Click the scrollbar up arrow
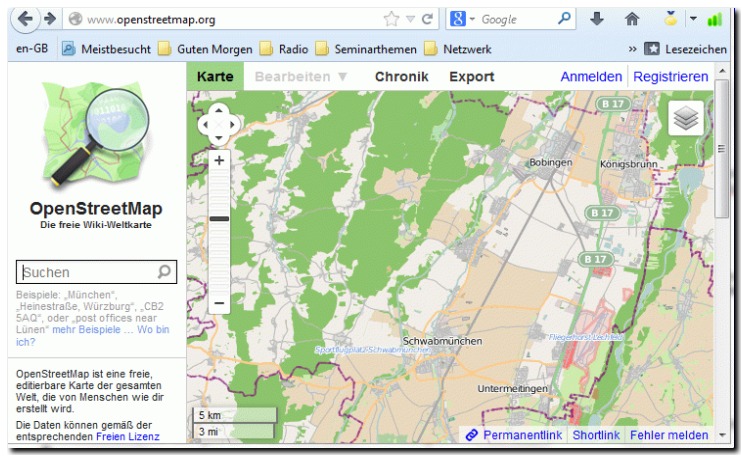This screenshot has height=456, width=742. point(722,71)
